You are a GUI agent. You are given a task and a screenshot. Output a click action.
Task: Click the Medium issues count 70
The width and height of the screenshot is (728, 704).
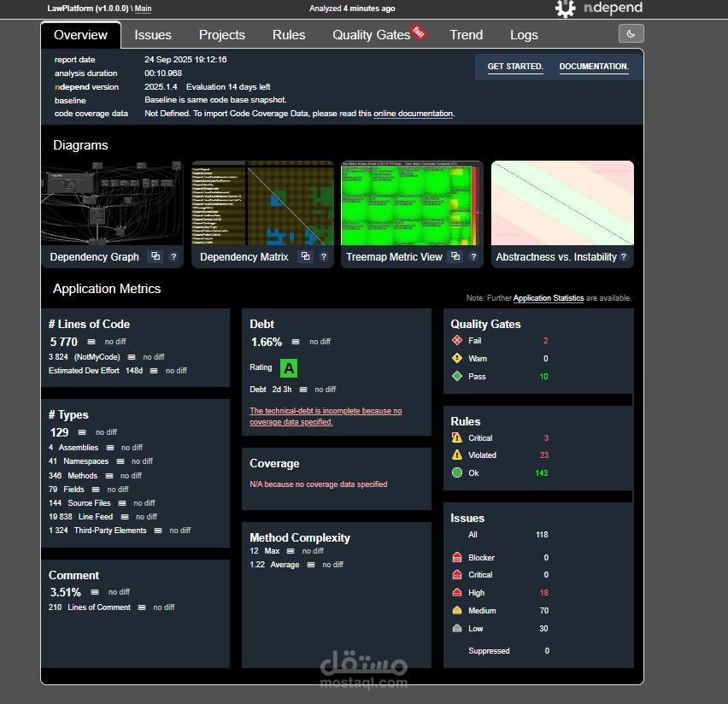tap(544, 610)
